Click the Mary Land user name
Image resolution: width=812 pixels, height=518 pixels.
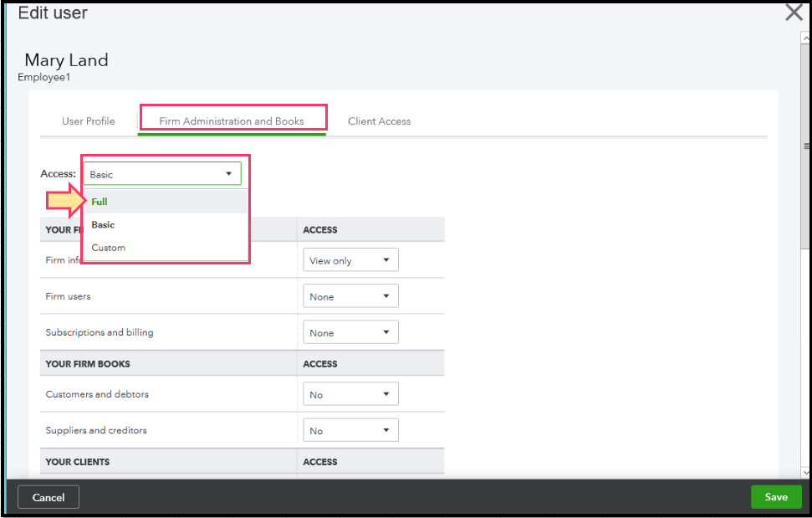pyautogui.click(x=66, y=60)
